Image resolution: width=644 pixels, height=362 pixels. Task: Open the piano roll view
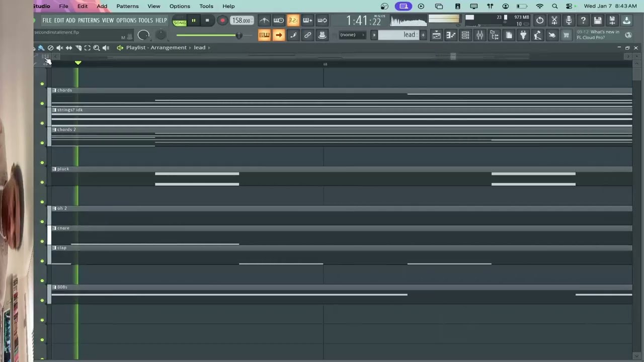pyautogui.click(x=451, y=35)
